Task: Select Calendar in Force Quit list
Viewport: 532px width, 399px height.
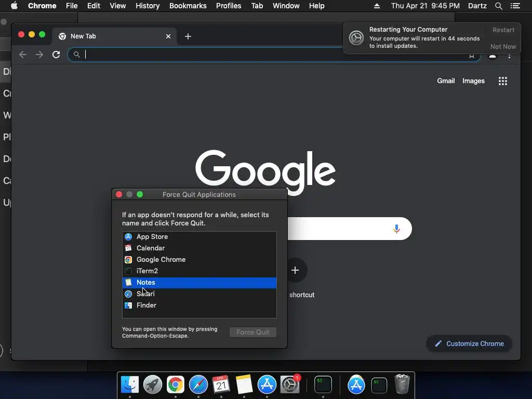Action: click(x=199, y=248)
